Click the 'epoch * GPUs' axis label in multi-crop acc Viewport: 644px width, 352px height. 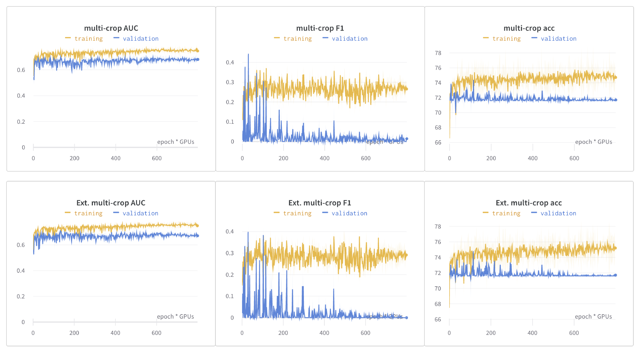pos(594,142)
